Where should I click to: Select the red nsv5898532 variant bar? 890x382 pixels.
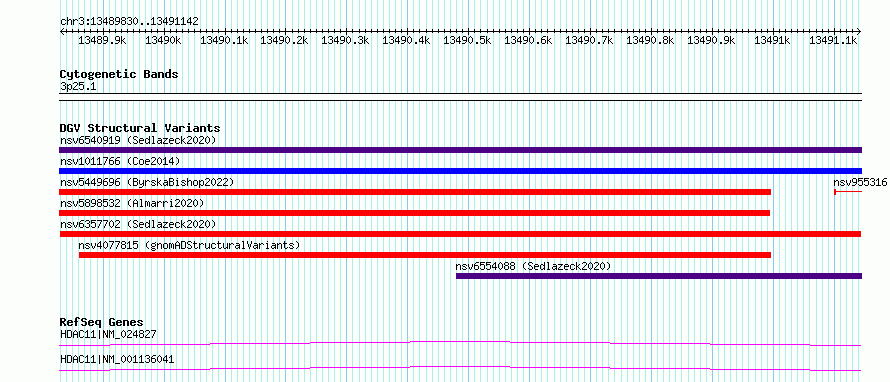[414, 213]
